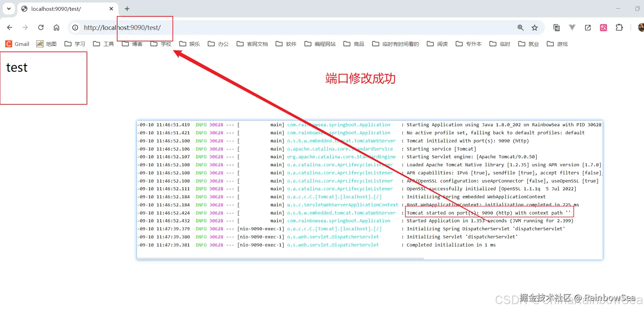Viewport: 644px width, 311px height.
Task: Open the 商品 bookmark folder
Action: pos(354,44)
